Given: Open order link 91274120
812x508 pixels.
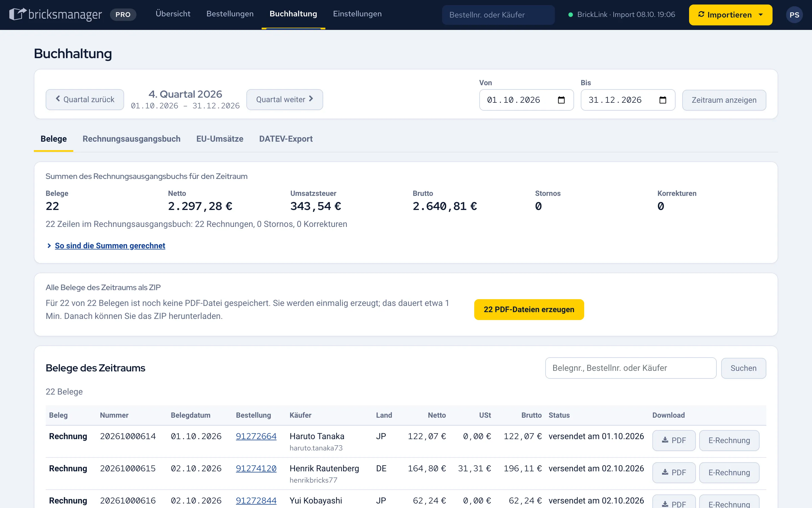Looking at the screenshot, I should 256,468.
